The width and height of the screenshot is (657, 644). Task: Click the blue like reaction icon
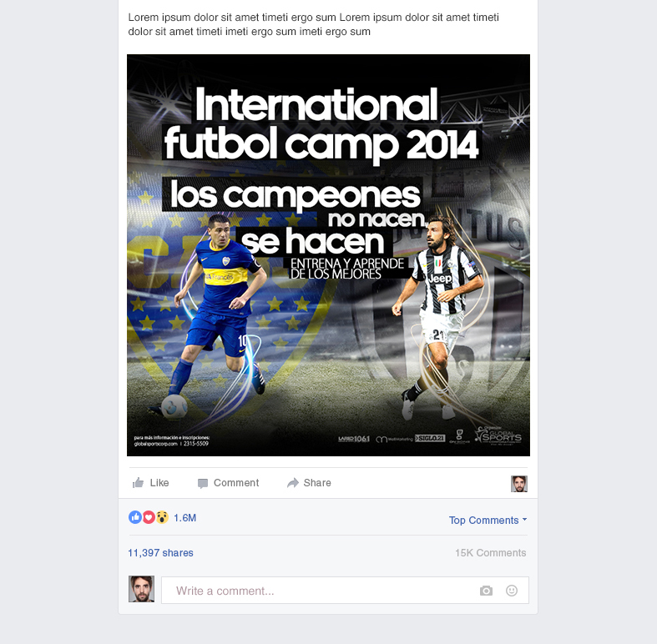click(135, 517)
